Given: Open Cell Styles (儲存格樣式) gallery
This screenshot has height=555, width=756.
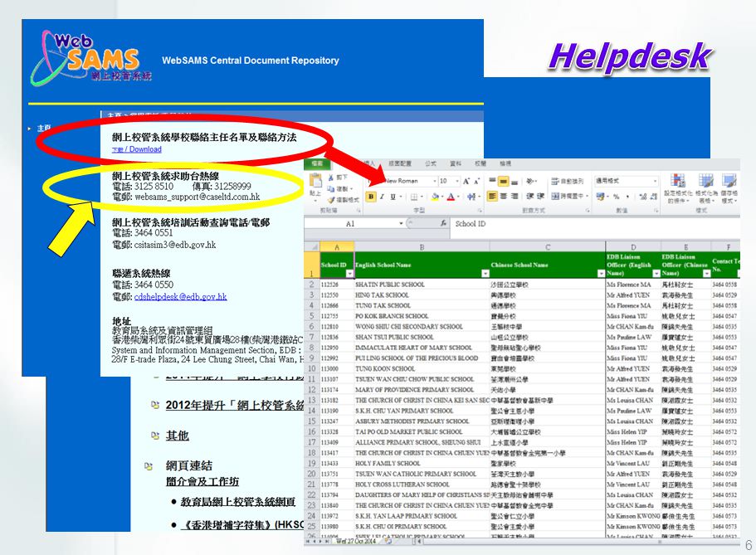Looking at the screenshot, I should click(729, 188).
